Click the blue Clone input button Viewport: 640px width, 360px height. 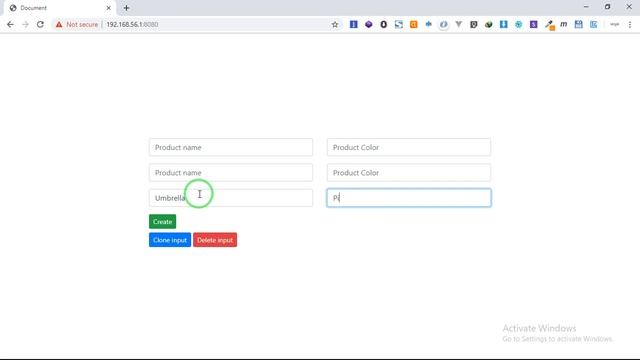click(170, 240)
